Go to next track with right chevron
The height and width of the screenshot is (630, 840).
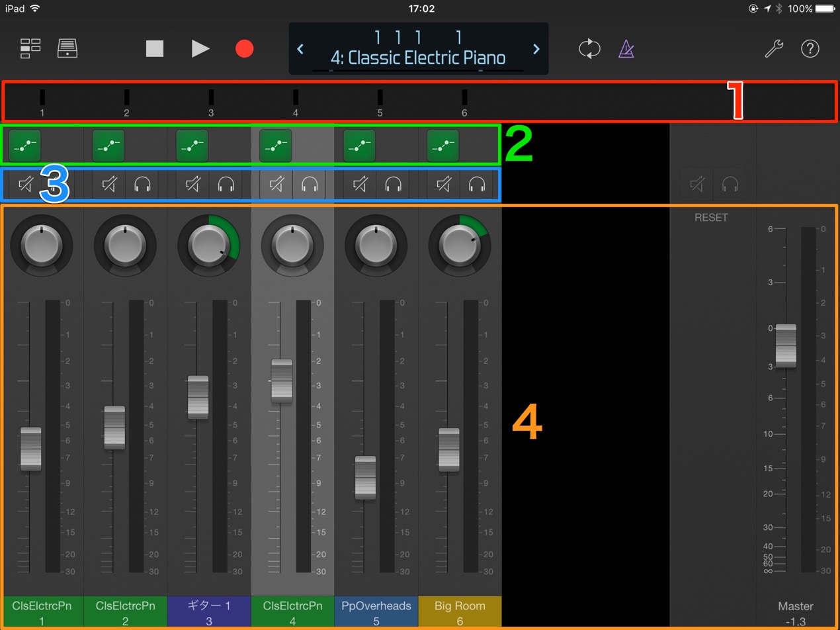(536, 49)
